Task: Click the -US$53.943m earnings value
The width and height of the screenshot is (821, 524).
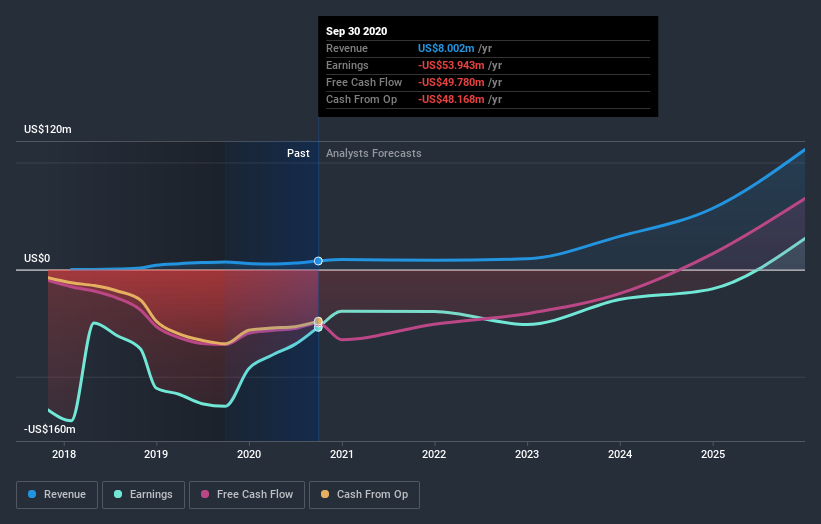Action: pyautogui.click(x=451, y=65)
